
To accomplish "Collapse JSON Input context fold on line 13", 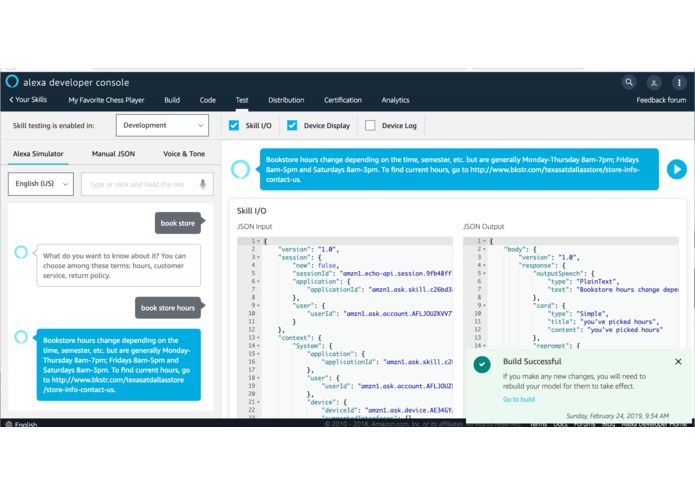I will click(259, 338).
